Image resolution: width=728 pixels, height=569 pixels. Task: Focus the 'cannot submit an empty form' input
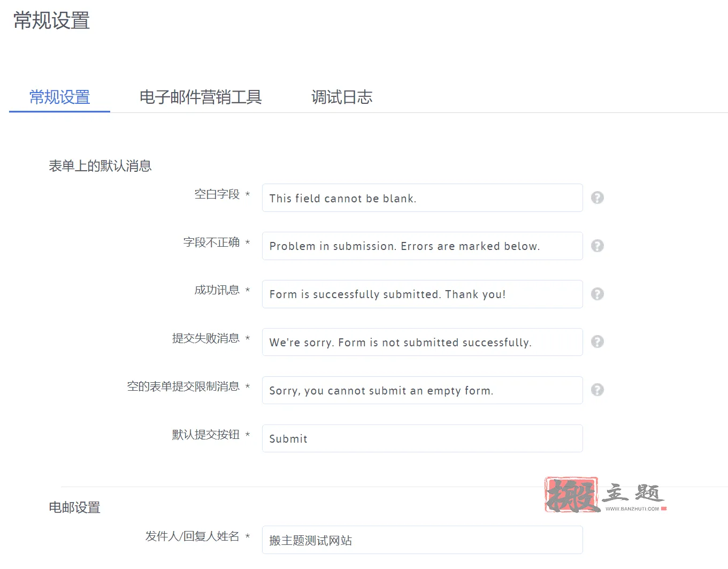coord(422,390)
